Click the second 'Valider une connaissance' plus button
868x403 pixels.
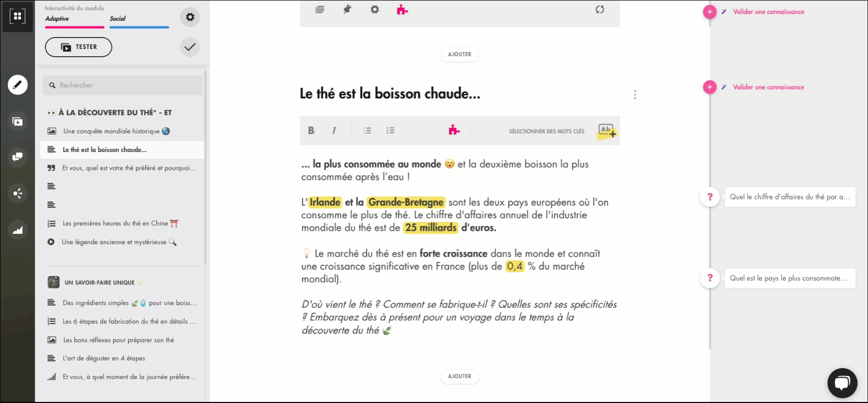coord(709,87)
